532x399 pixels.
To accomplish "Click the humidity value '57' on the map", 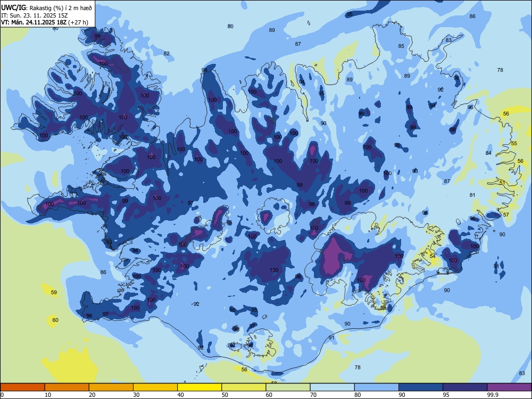I will coord(506,215).
